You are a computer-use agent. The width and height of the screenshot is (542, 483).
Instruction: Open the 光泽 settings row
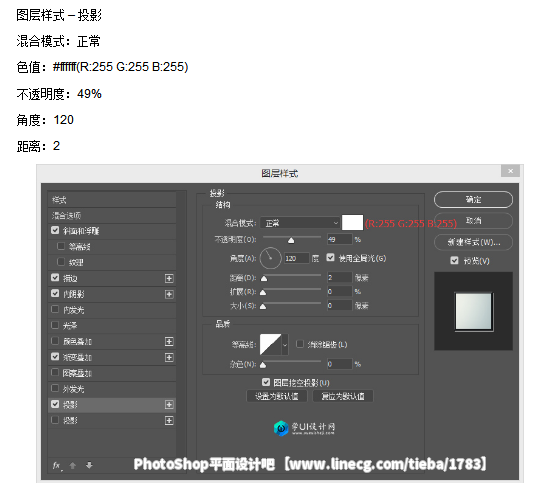coord(112,326)
